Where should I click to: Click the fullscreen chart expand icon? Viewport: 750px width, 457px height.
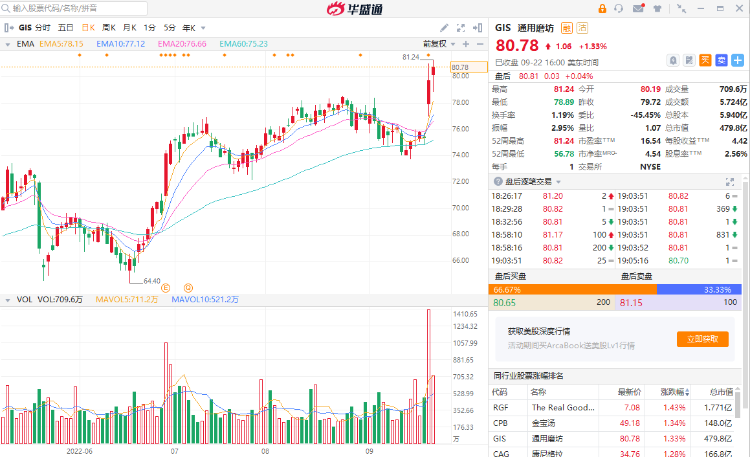pyautogui.click(x=461, y=28)
